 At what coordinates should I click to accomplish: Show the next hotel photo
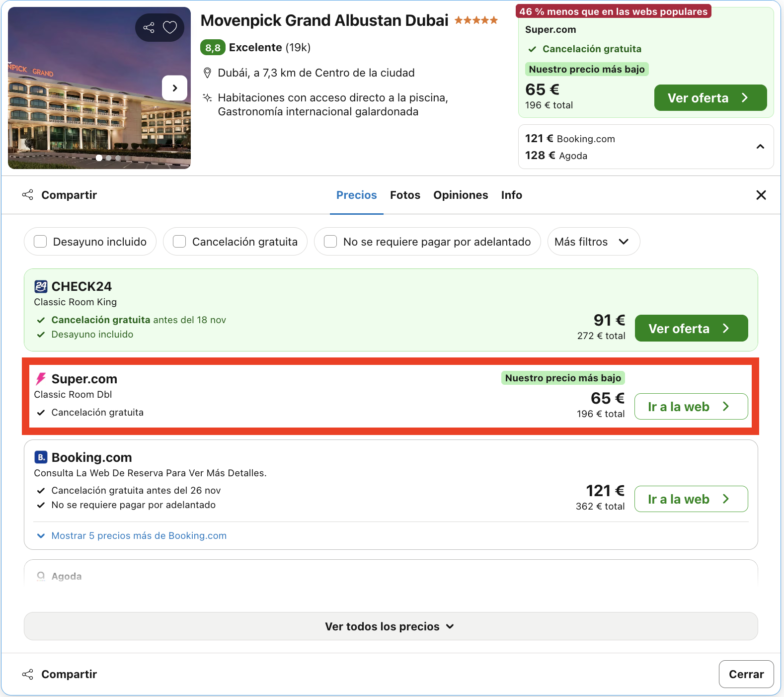click(174, 88)
